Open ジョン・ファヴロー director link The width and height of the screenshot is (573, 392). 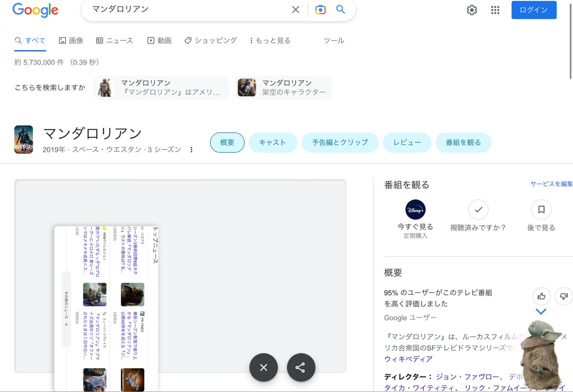(x=467, y=377)
